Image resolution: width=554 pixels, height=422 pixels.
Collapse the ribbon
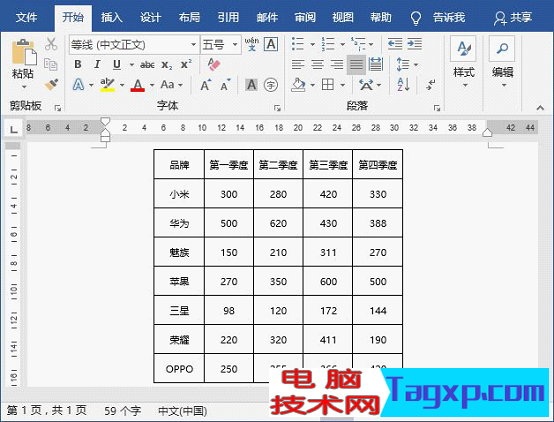(540, 108)
